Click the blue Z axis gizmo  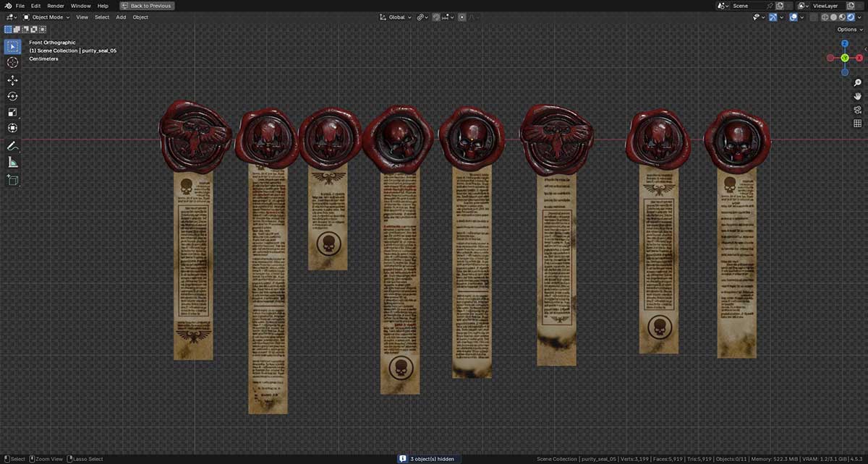click(845, 43)
